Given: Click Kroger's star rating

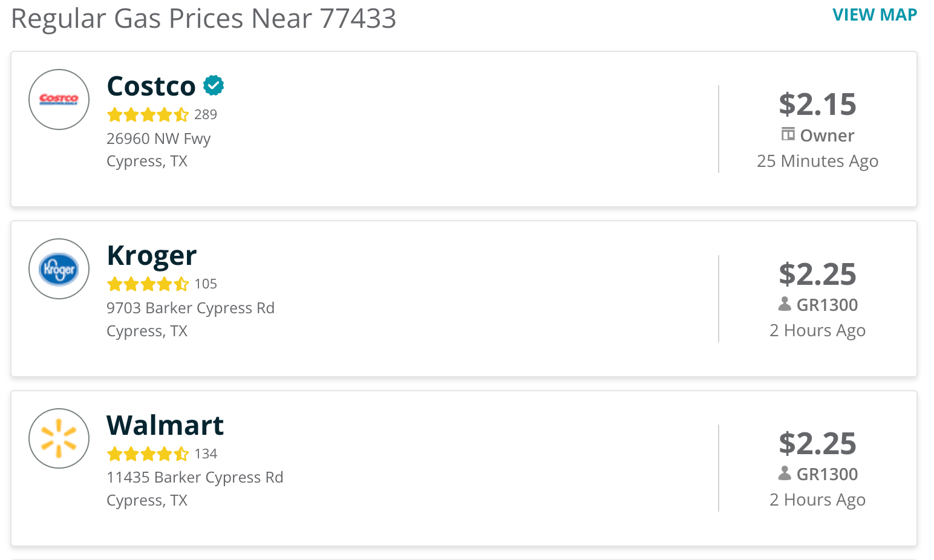Looking at the screenshot, I should [148, 284].
